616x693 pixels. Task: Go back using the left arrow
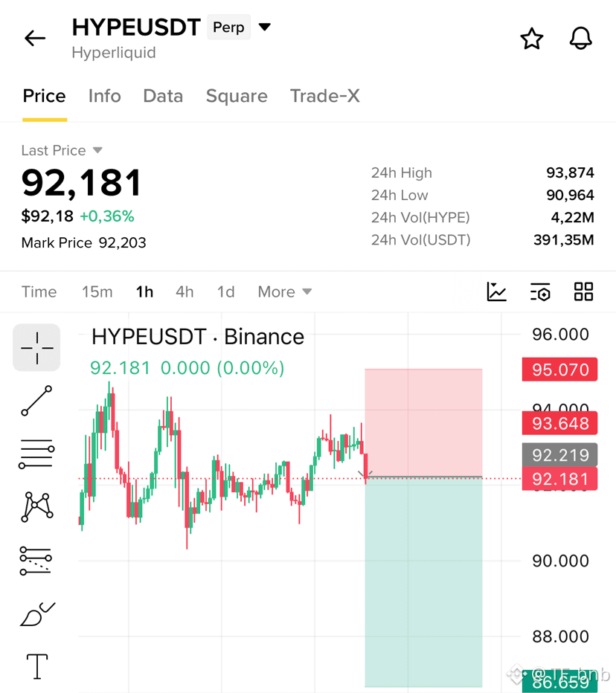[35, 39]
